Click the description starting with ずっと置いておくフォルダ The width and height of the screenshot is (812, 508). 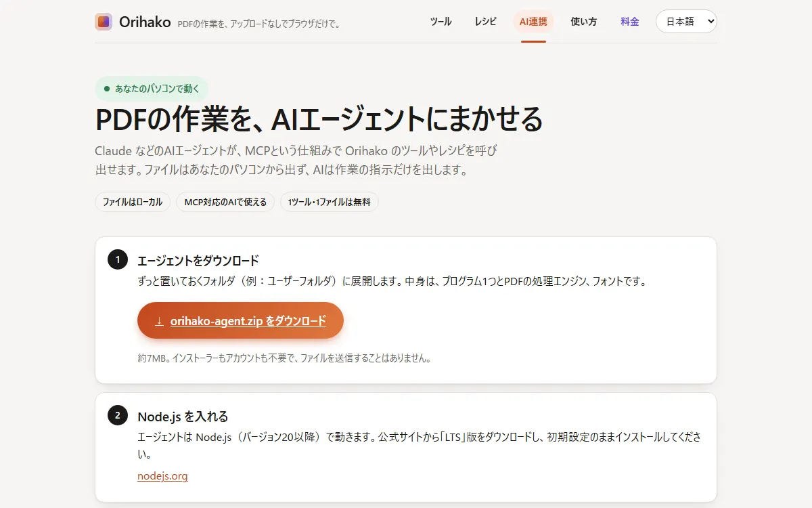(392, 281)
